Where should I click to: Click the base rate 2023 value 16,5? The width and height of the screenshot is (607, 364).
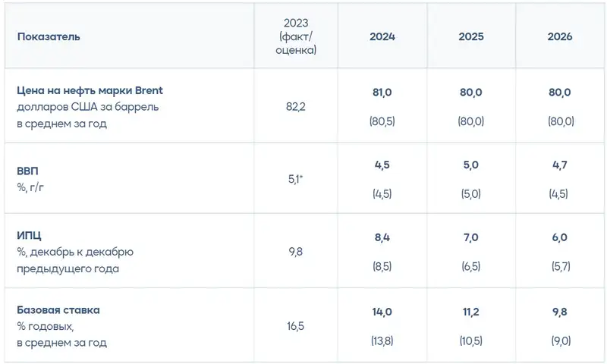pos(295,326)
